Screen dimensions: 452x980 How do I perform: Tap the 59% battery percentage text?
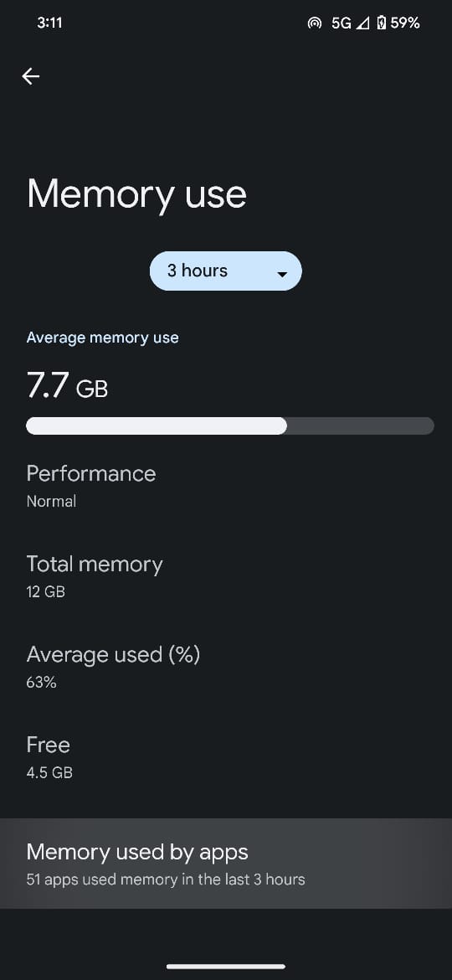point(405,23)
